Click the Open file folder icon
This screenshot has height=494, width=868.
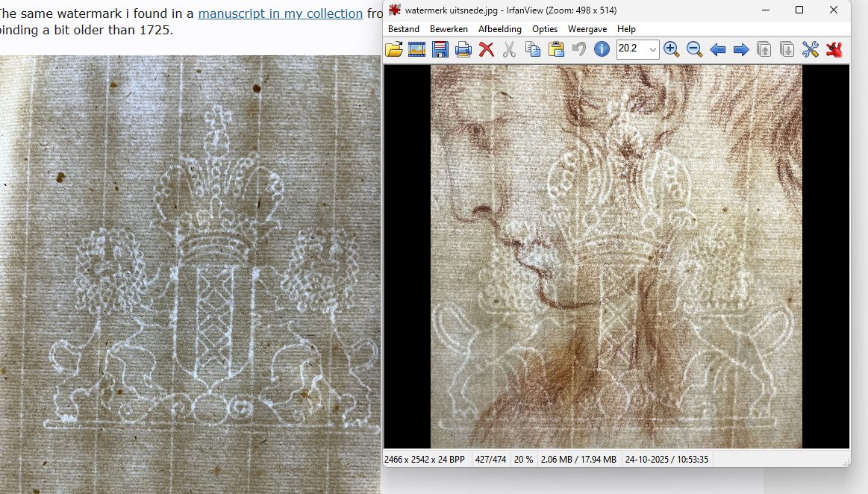(394, 50)
